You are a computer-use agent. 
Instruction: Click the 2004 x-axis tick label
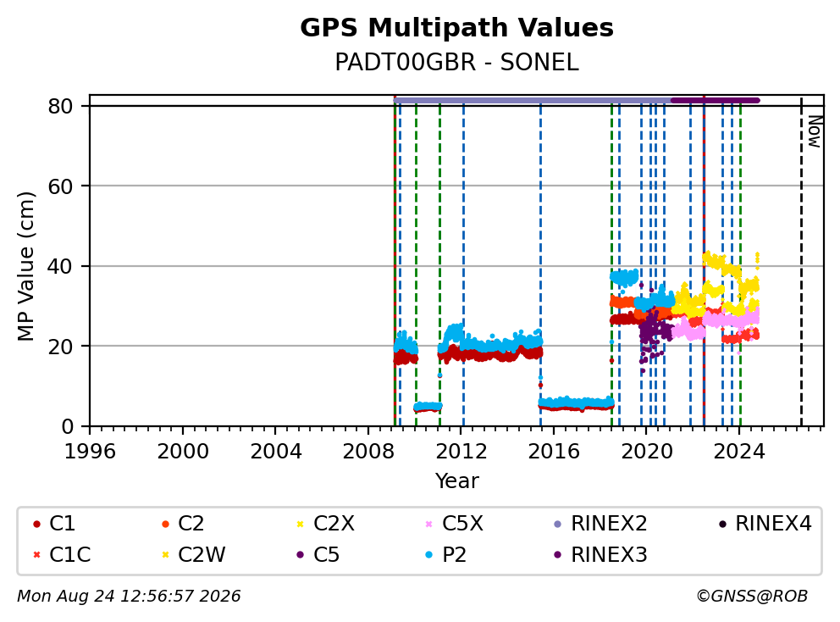(x=276, y=452)
